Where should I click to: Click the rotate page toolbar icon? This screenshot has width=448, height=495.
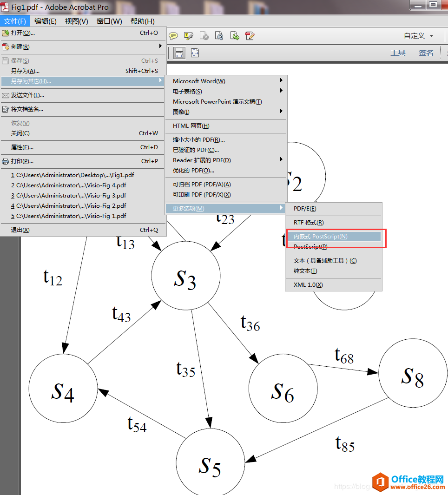(219, 36)
